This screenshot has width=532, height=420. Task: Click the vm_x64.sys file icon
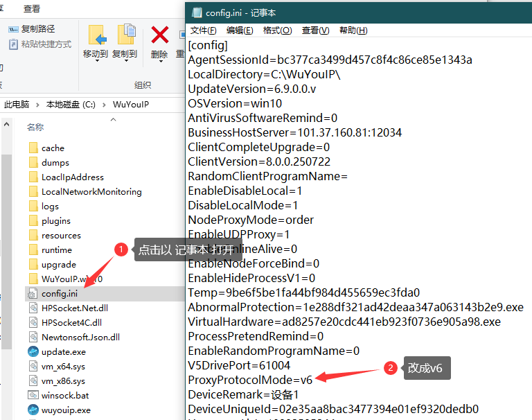click(33, 367)
